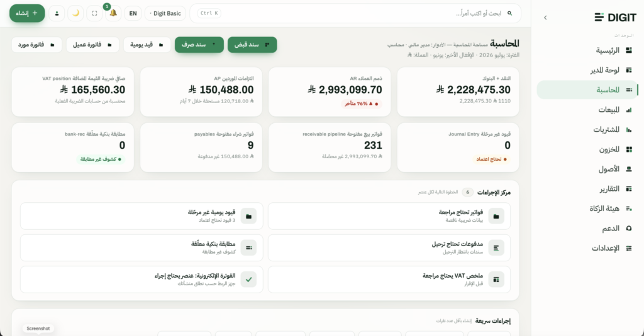Collapse the sidebar with the chevron arrow
The width and height of the screenshot is (644, 336).
545,18
